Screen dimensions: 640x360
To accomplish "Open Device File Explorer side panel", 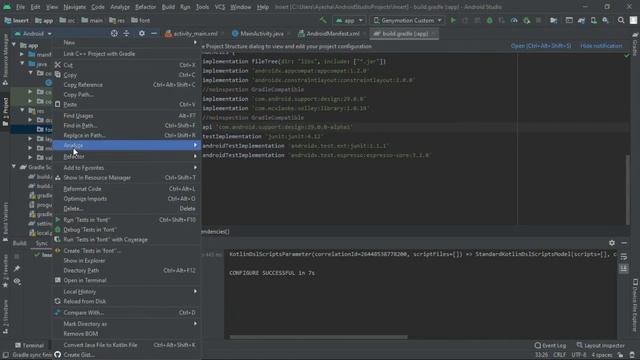I will tap(635, 305).
